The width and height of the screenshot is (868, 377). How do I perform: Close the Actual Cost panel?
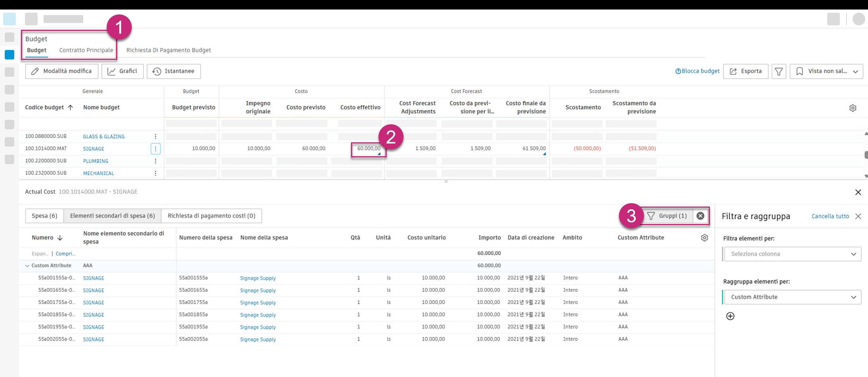pos(858,192)
